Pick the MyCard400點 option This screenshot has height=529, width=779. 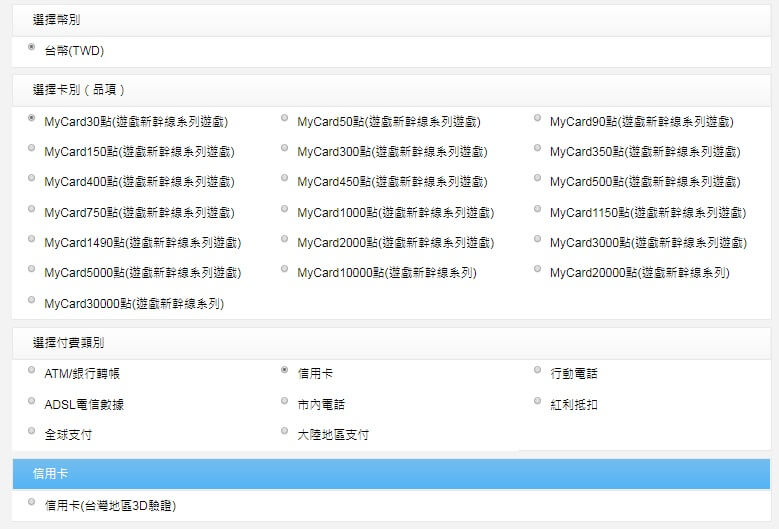point(31,178)
